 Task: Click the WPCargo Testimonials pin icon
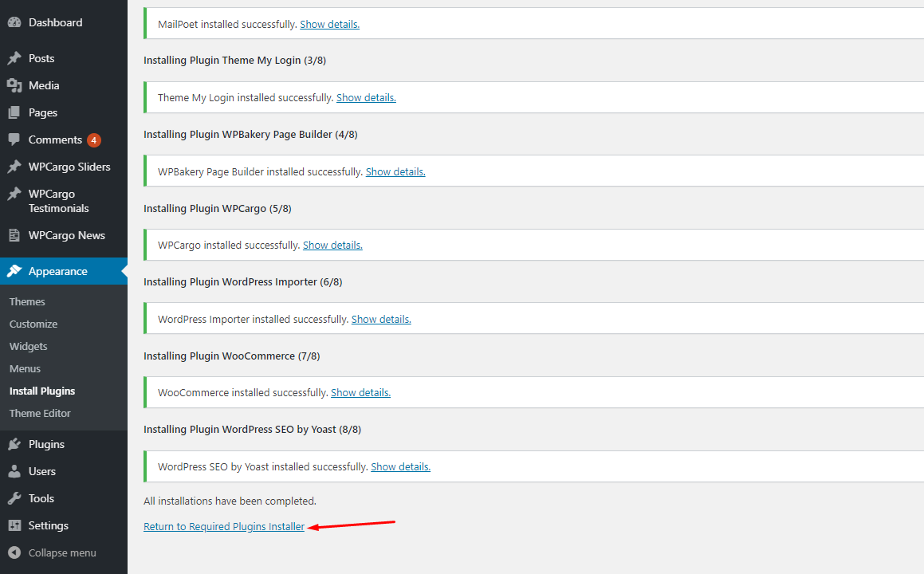14,194
